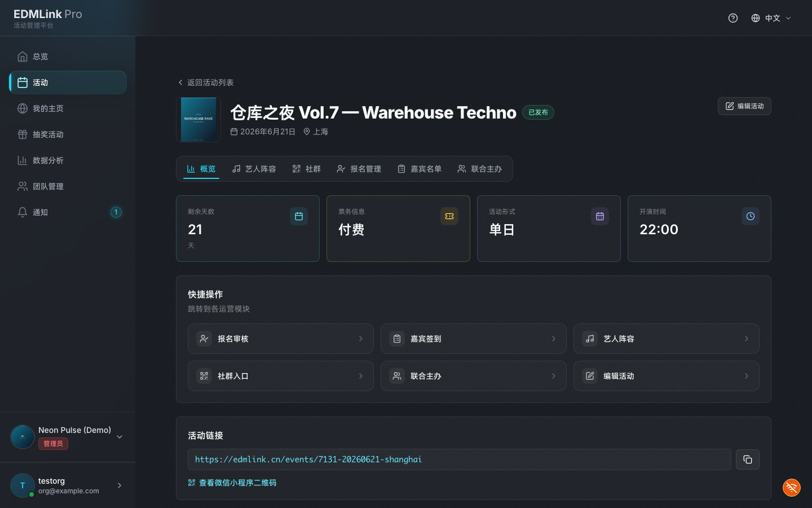Image resolution: width=812 pixels, height=508 pixels.
Task: Click the clock icon in 开演时间 card
Action: [x=751, y=216]
